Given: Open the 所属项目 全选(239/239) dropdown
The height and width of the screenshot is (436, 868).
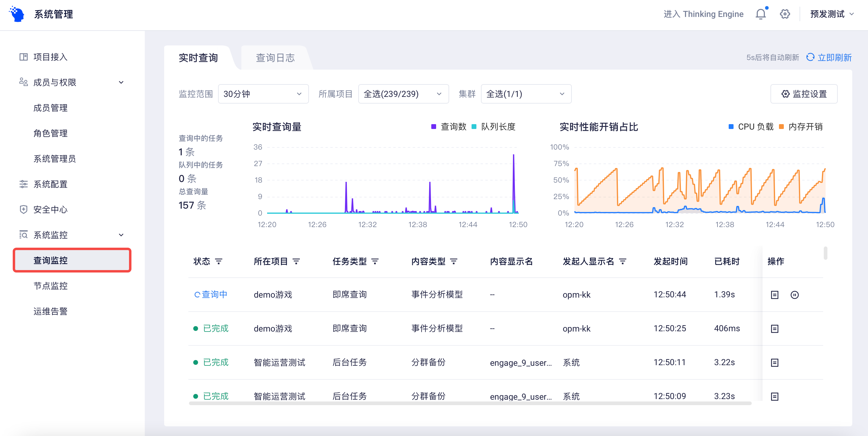Looking at the screenshot, I should point(403,94).
